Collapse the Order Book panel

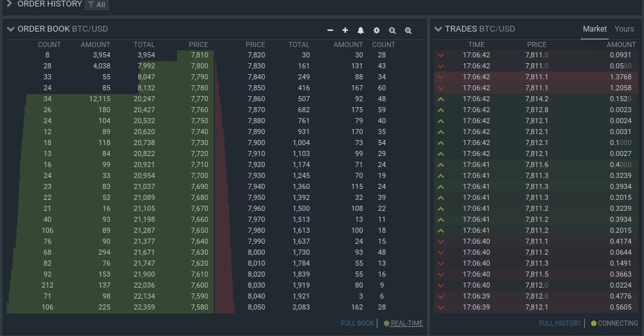tap(11, 29)
